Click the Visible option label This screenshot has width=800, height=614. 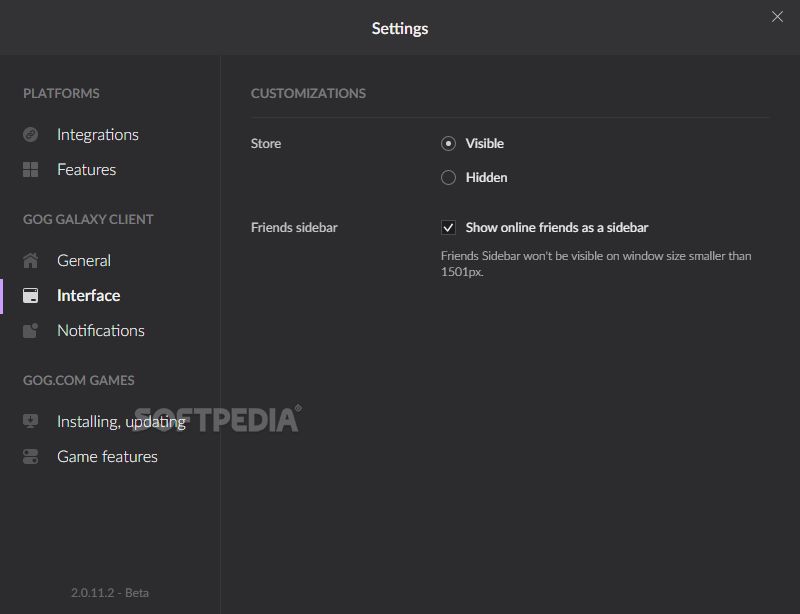[x=485, y=143]
